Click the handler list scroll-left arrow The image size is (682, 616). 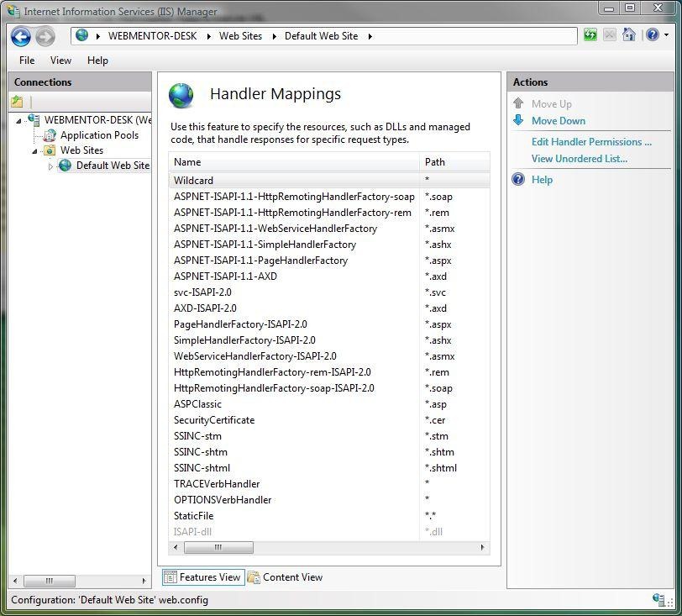click(x=176, y=548)
